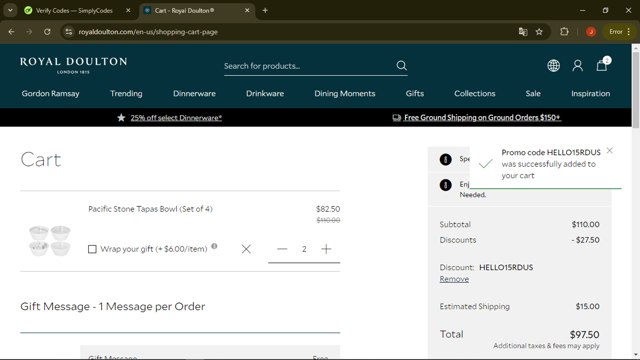Close the Cart - Royal Doulton tab
This screenshot has height=360, width=640.
coord(247,11)
